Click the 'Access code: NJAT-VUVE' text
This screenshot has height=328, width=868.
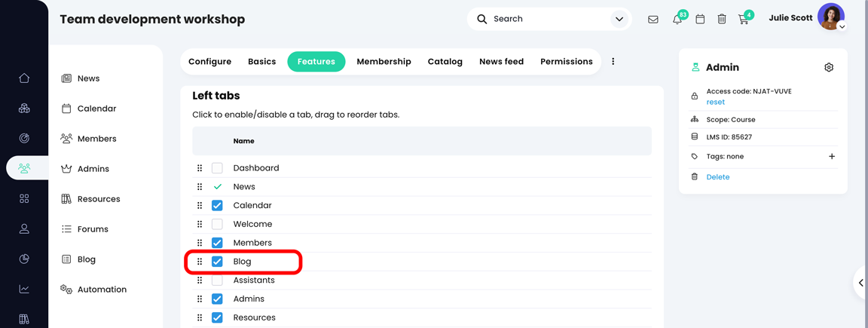click(x=749, y=91)
